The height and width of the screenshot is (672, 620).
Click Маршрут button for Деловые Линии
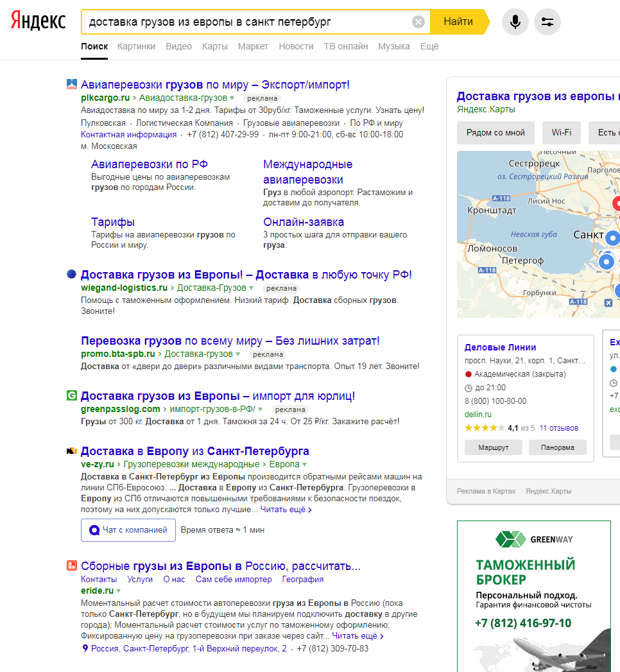click(x=493, y=447)
